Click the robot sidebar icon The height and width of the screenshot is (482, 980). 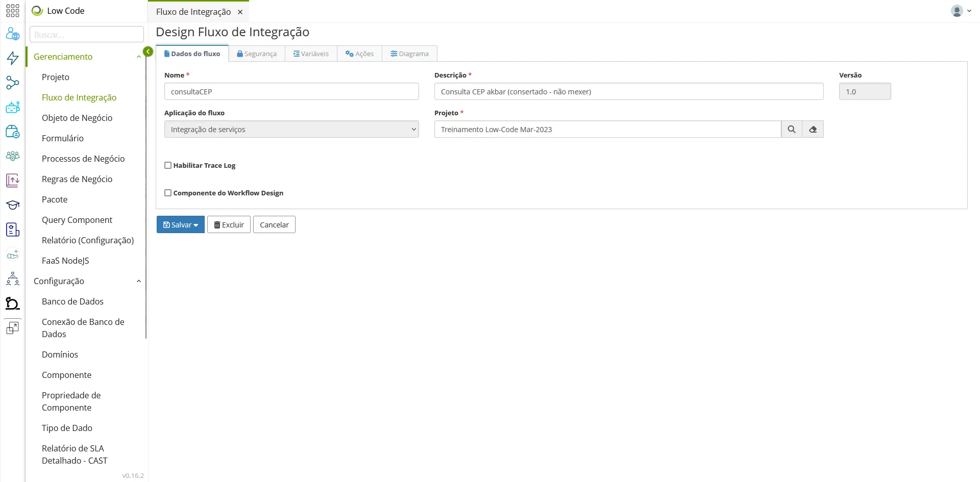coord(13,107)
